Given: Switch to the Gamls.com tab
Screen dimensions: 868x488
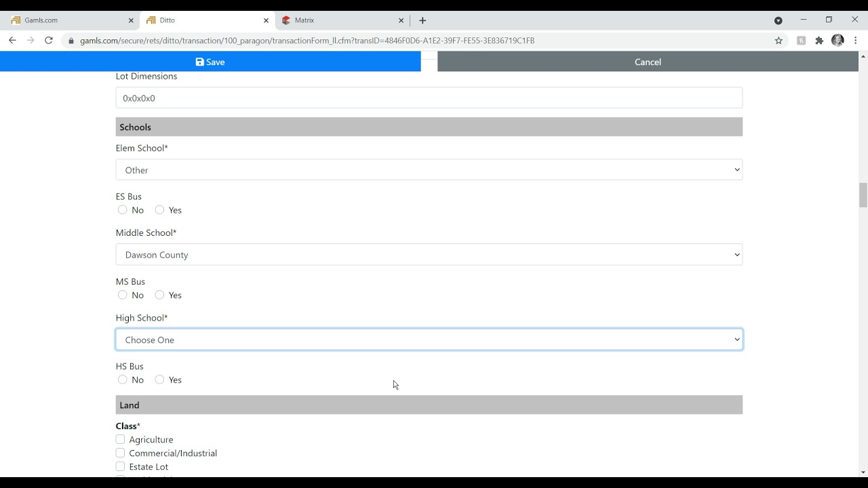Looking at the screenshot, I should pos(71,20).
